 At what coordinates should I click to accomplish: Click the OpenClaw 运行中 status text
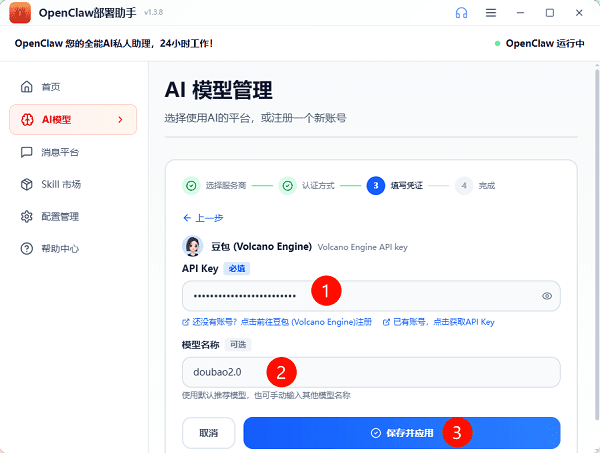click(545, 43)
